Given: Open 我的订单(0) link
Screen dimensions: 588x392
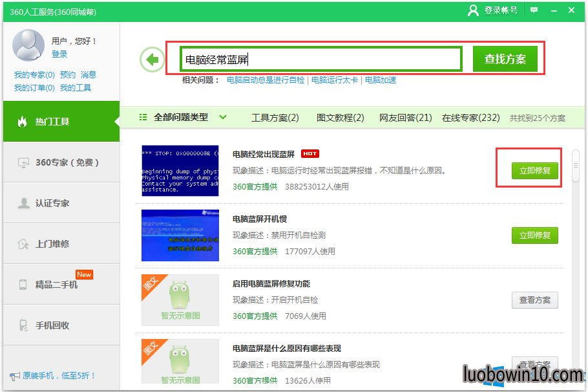Looking at the screenshot, I should [34, 88].
